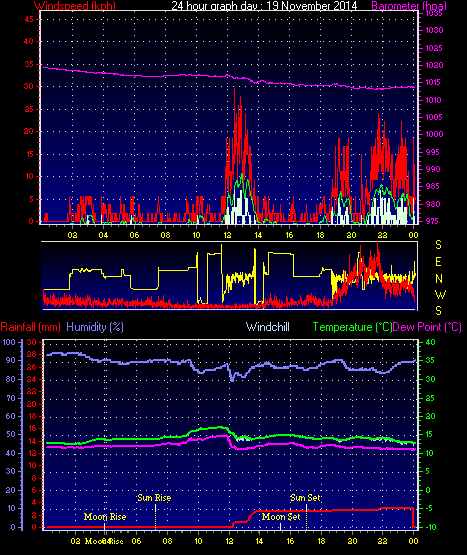The height and width of the screenshot is (555, 467).
Task: Click the Moon Set marker label
Action: pos(281,517)
